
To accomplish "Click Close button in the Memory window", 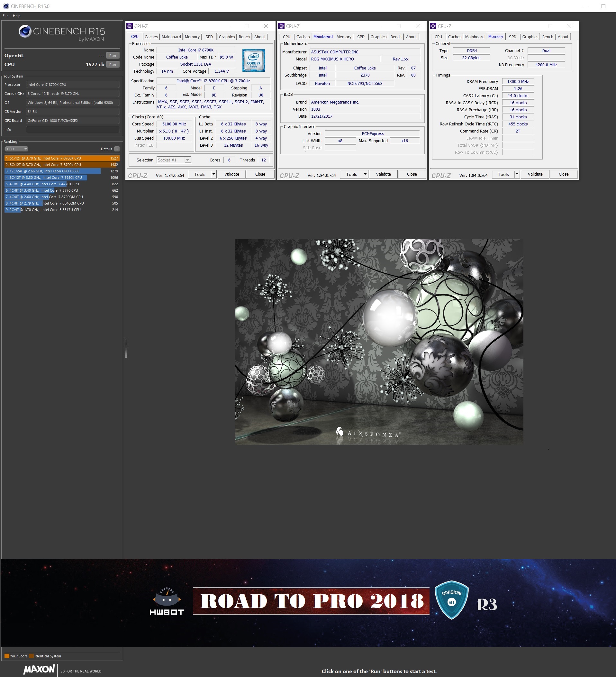I will coord(564,174).
